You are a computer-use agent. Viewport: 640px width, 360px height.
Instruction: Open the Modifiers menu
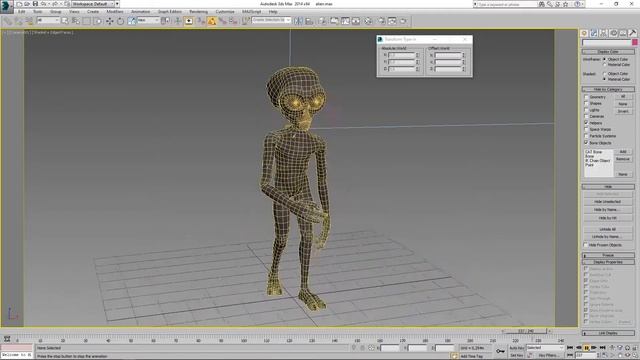(115, 12)
